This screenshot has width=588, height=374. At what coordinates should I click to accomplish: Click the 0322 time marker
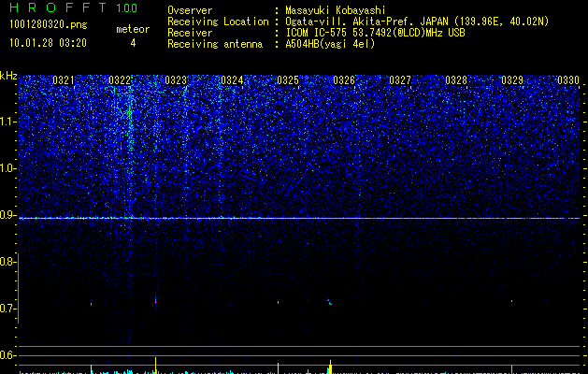[120, 80]
